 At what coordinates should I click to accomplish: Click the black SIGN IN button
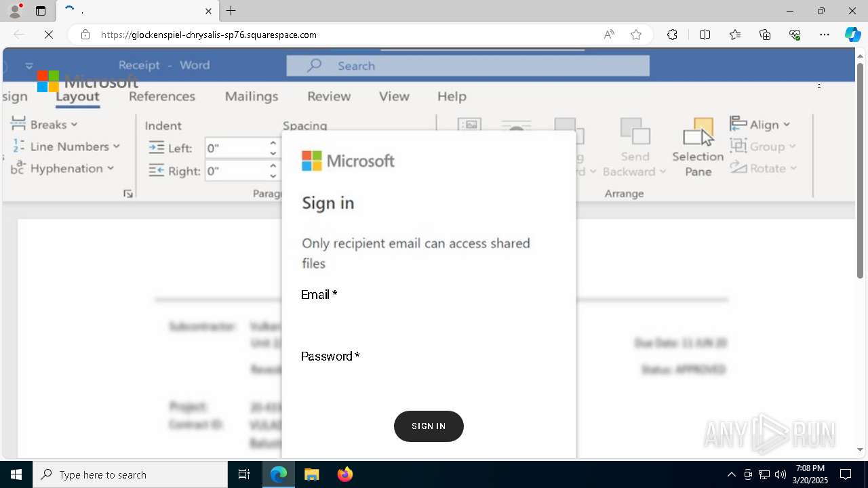[x=429, y=426]
